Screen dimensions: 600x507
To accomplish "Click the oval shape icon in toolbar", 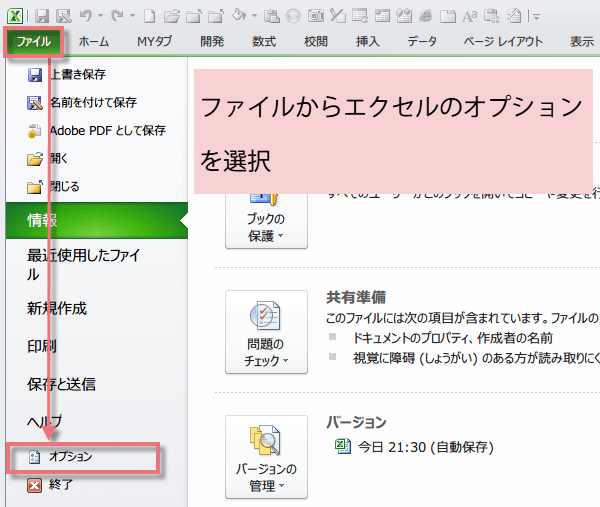I will point(293,16).
